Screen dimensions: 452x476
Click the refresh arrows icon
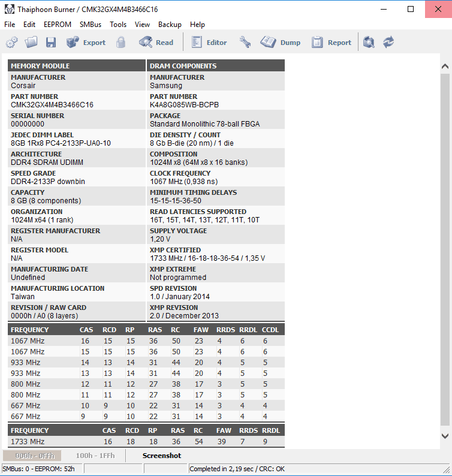coord(388,42)
